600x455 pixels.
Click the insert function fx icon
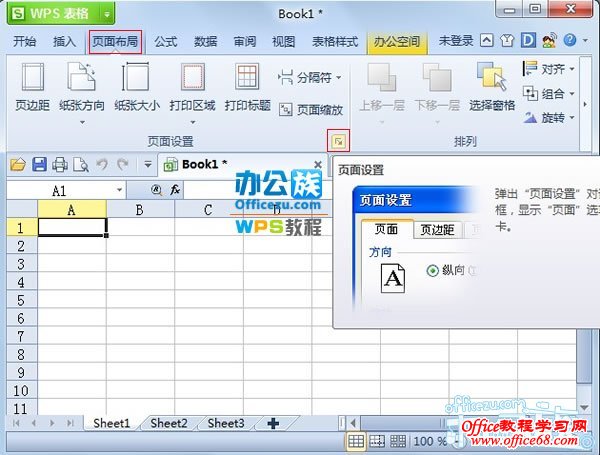(x=175, y=189)
